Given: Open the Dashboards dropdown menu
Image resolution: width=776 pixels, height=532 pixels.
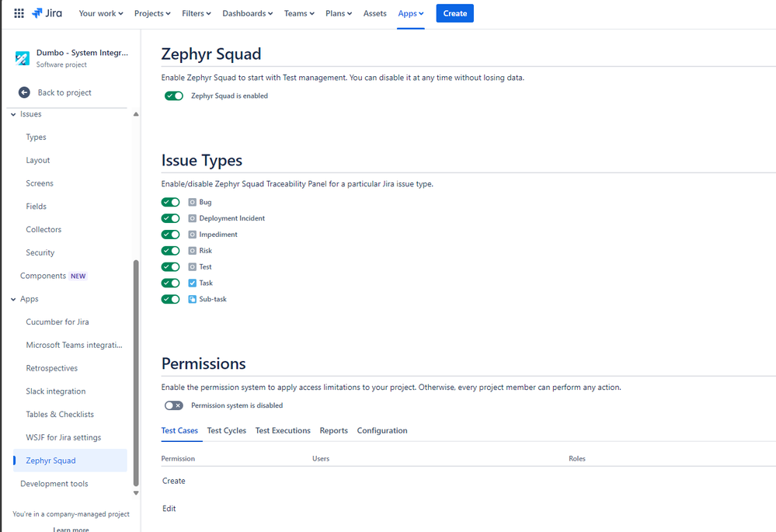Looking at the screenshot, I should pyautogui.click(x=248, y=13).
